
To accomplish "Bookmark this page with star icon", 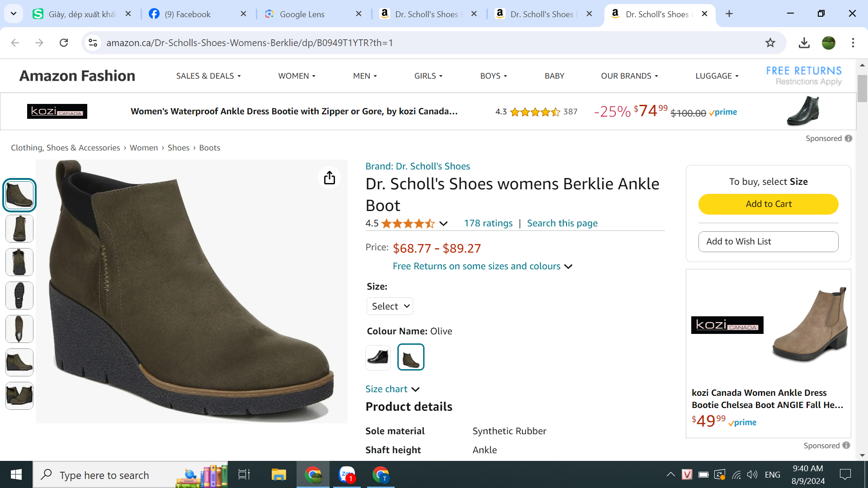I will pos(770,42).
